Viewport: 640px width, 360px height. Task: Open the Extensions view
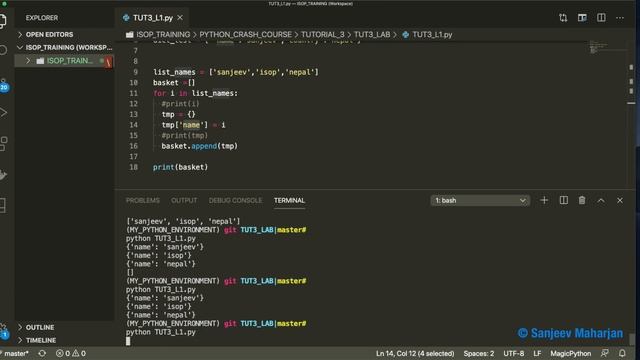point(3,143)
